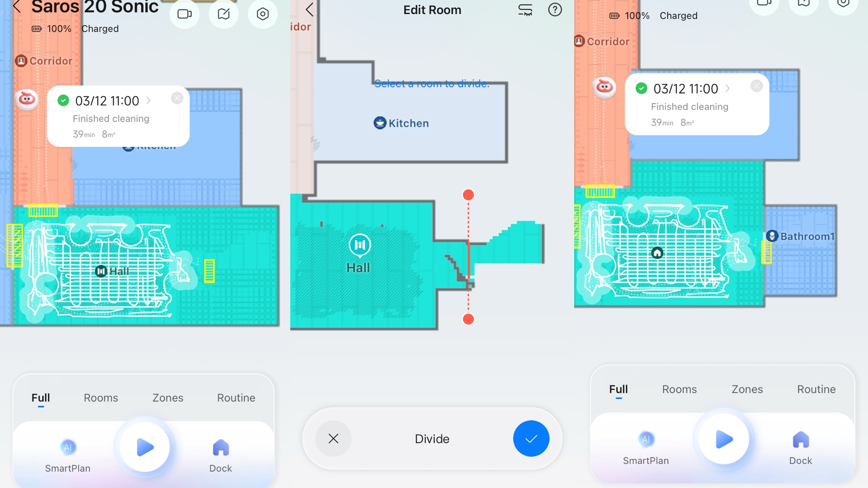Image resolution: width=868 pixels, height=488 pixels.
Task: Expand the right 03/12 11:00 cleaning record chevron
Action: tap(727, 89)
